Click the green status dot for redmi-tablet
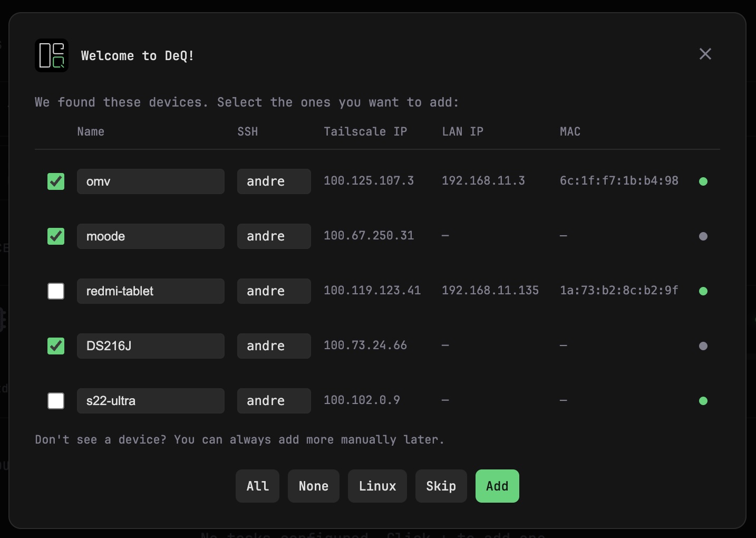Viewport: 756px width, 538px height. point(703,291)
